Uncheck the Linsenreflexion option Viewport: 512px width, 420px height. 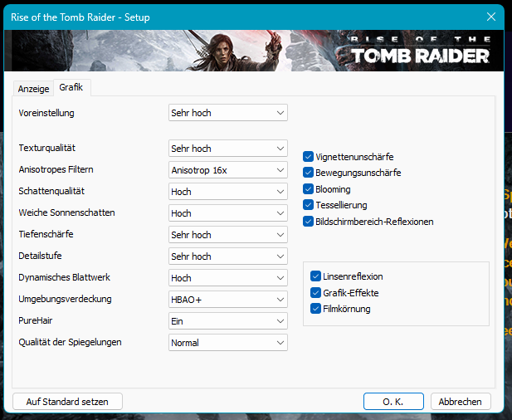point(315,276)
